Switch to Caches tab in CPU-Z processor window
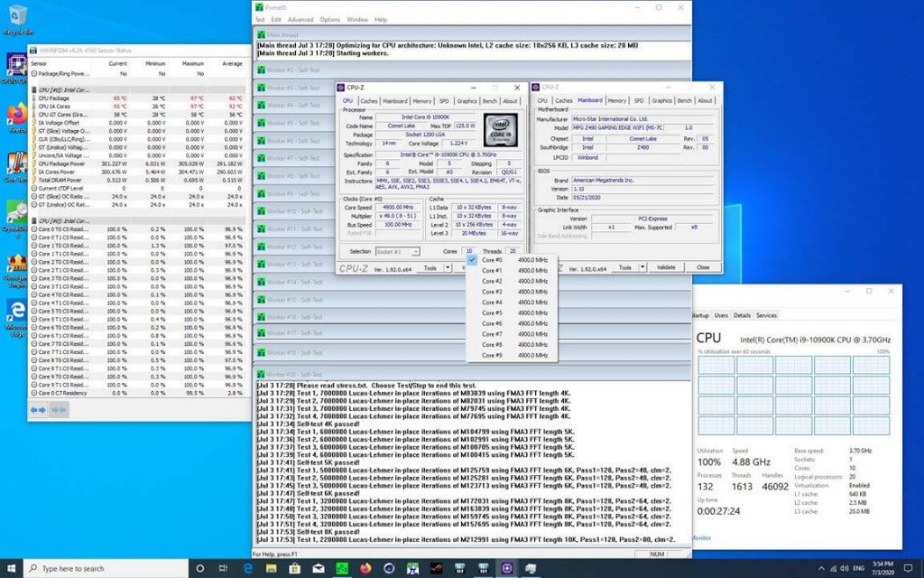 click(x=369, y=101)
